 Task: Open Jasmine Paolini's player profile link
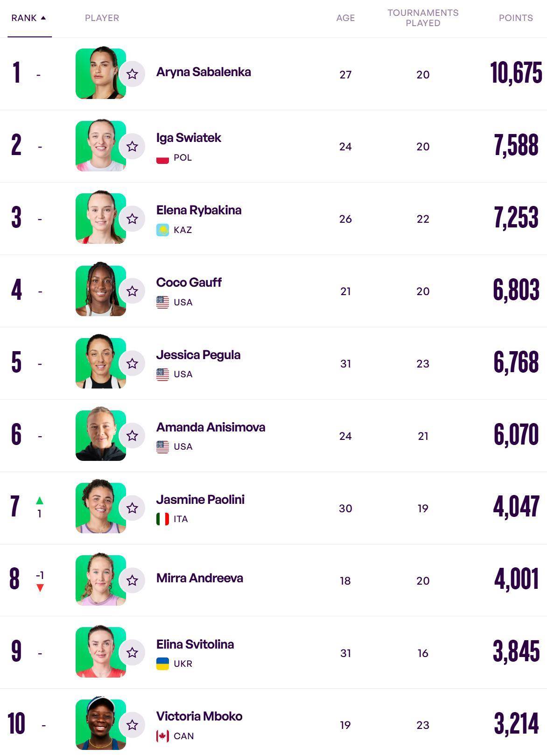(200, 499)
